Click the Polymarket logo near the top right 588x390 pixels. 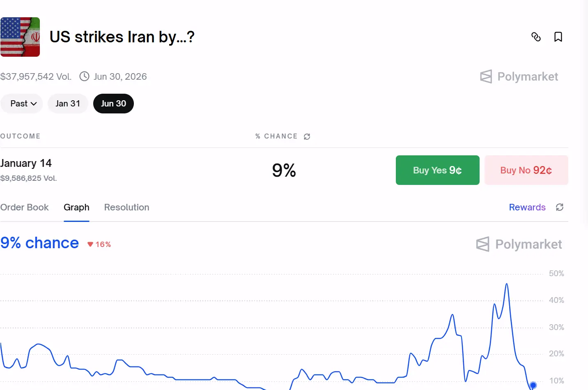[519, 76]
